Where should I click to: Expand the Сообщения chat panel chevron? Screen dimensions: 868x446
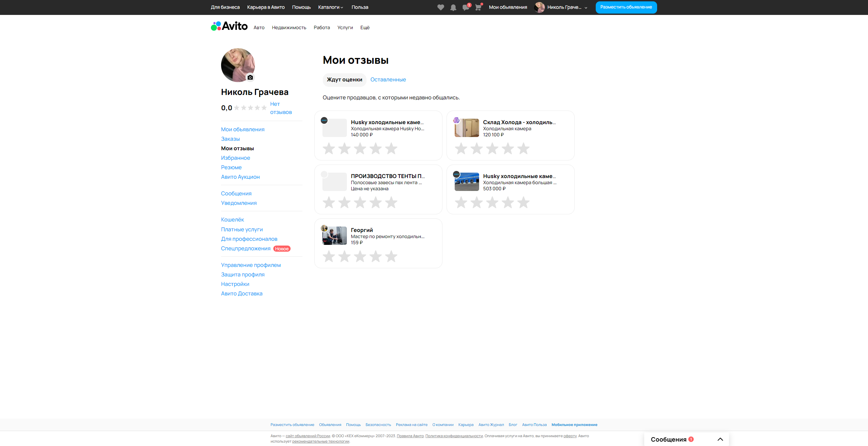(x=721, y=439)
